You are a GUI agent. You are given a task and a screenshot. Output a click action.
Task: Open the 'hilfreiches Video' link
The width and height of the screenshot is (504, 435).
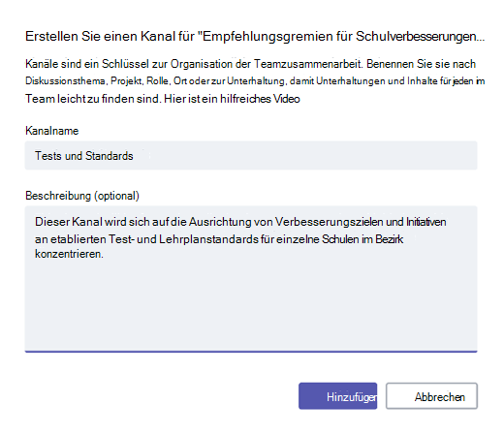click(x=260, y=99)
